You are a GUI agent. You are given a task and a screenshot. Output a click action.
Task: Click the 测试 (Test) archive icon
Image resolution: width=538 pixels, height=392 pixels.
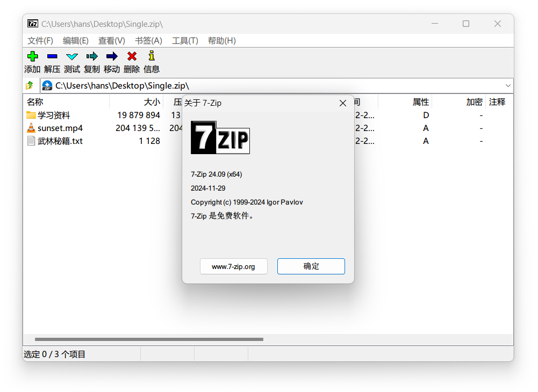(x=71, y=56)
